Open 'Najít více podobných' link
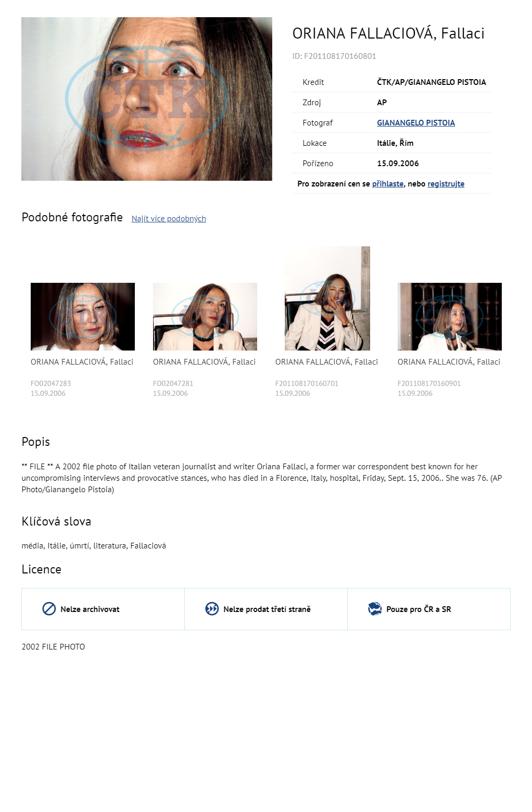The width and height of the screenshot is (532, 812). [x=169, y=219]
